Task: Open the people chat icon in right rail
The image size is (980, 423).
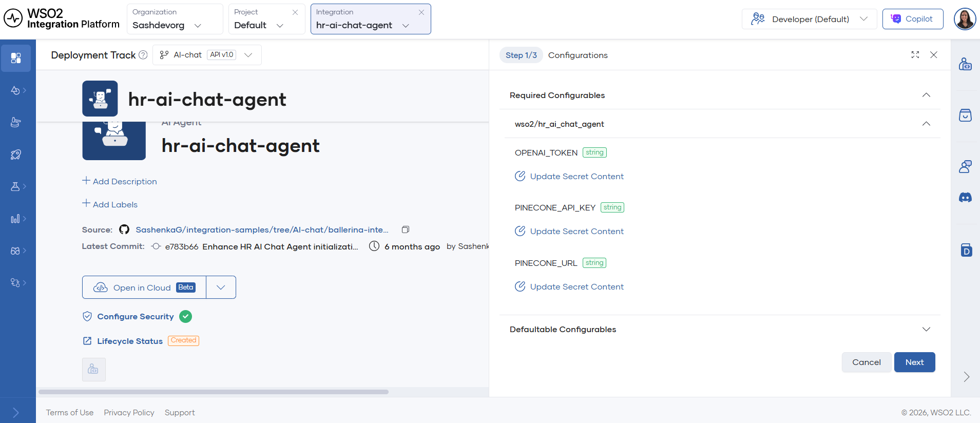Action: 966,166
